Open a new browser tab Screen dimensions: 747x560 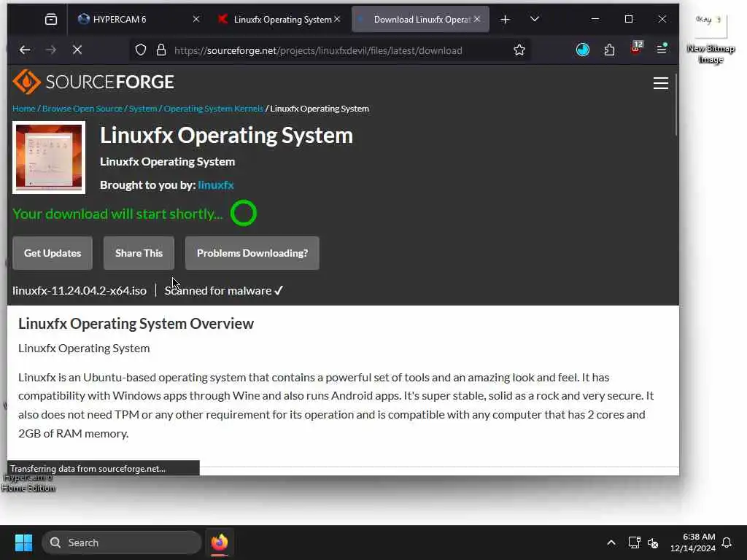tap(505, 20)
